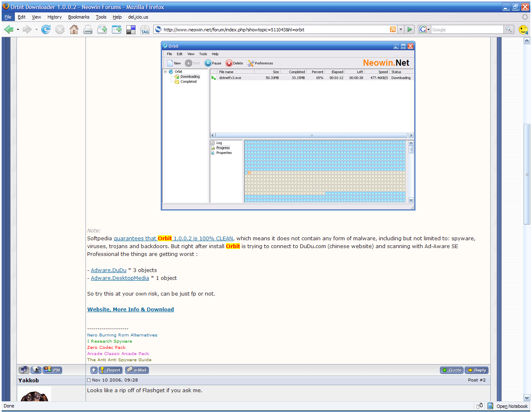Click the URL address field
Viewport: 532px width, 412px height.
pos(275,30)
